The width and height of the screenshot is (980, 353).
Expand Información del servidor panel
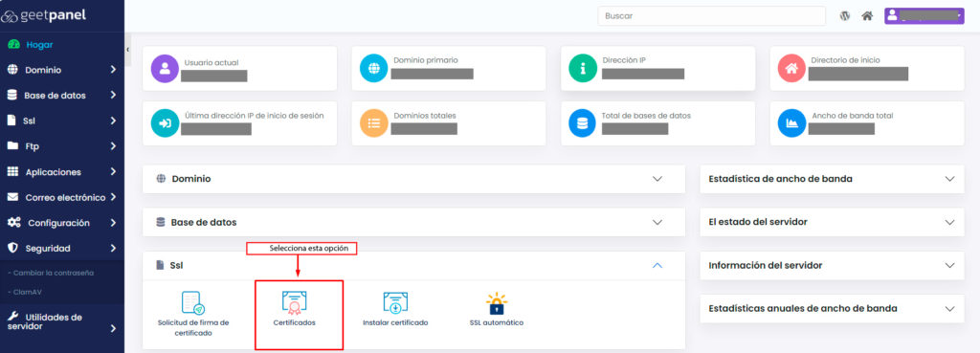point(832,266)
